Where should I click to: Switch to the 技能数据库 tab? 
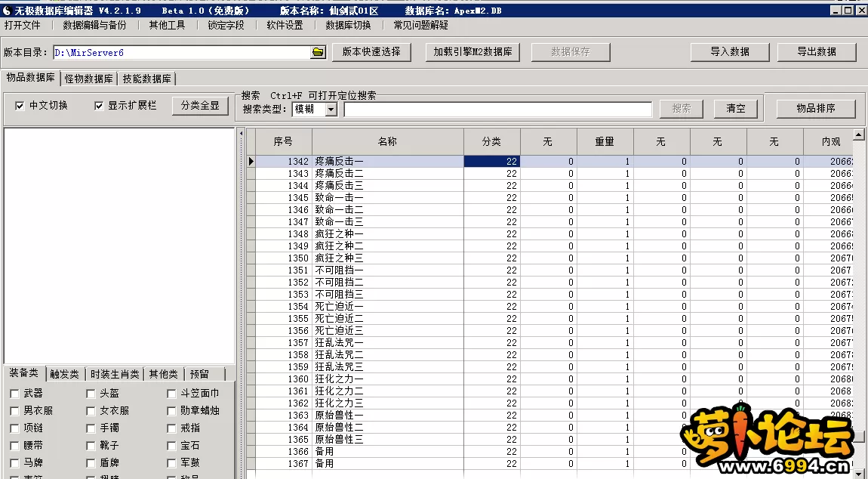tap(146, 79)
